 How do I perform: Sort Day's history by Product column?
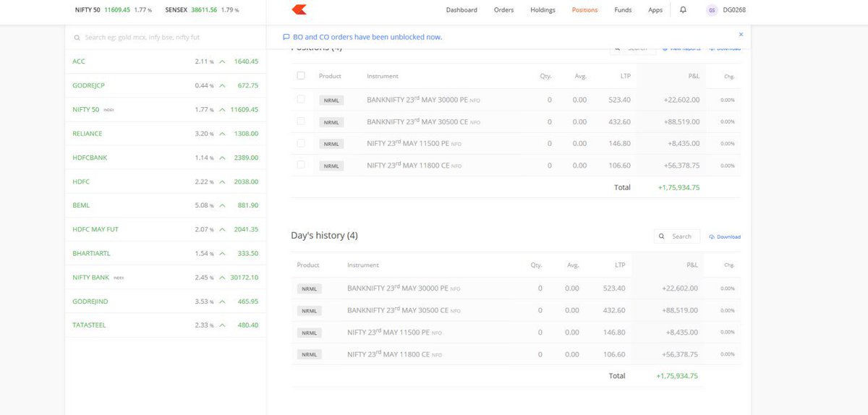pyautogui.click(x=308, y=265)
